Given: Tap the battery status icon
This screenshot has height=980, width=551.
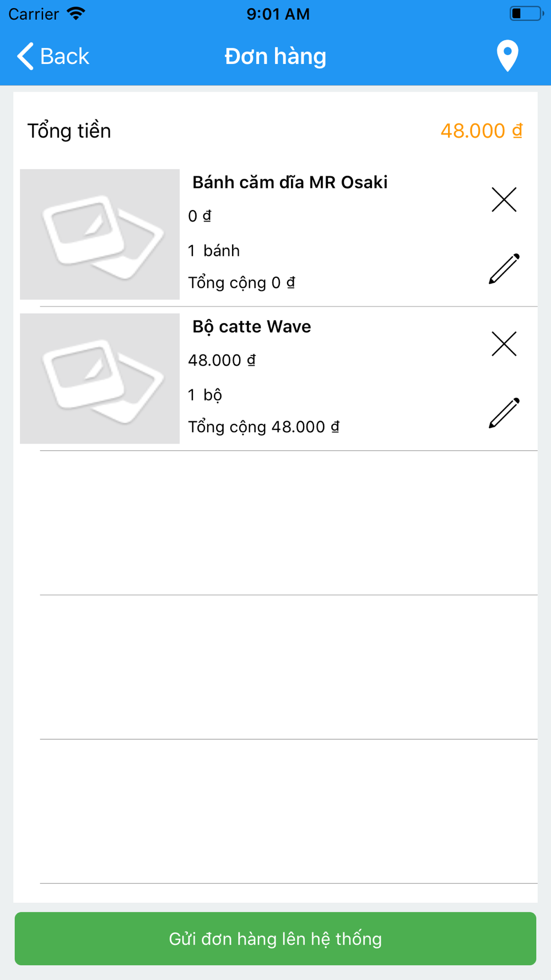Looking at the screenshot, I should point(526,13).
